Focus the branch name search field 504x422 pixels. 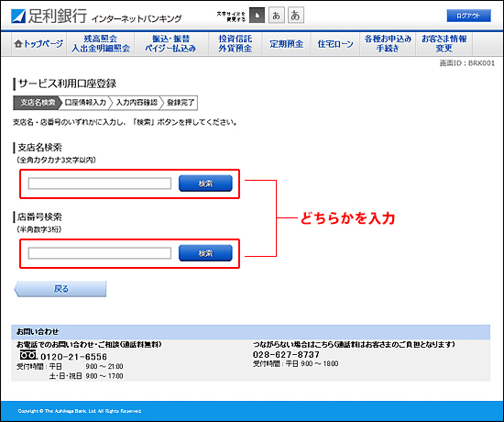(100, 183)
